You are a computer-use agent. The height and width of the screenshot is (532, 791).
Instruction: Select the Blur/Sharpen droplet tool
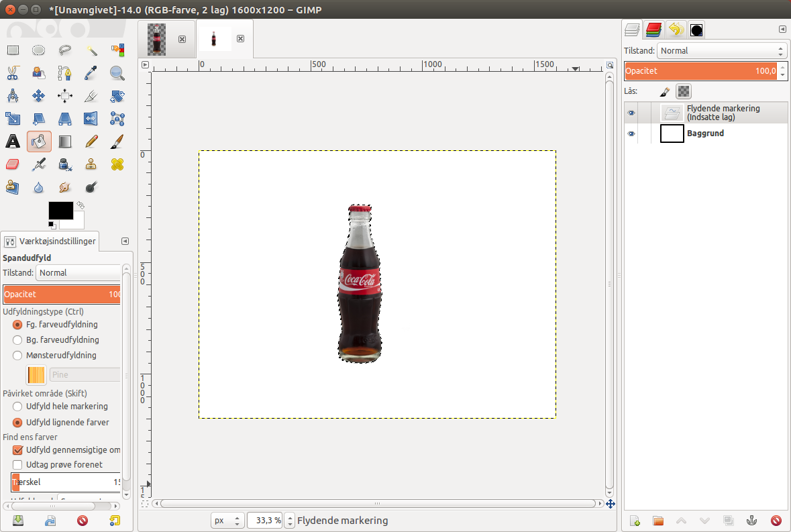click(39, 188)
